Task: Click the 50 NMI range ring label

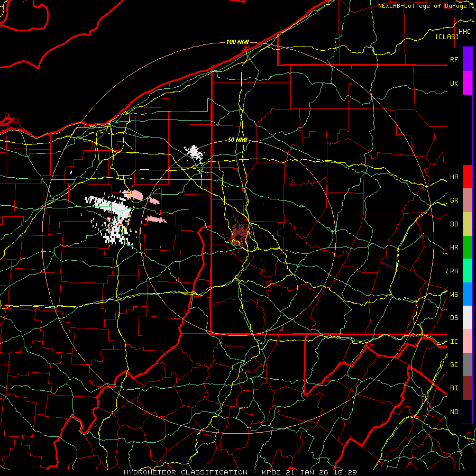Action: tap(237, 140)
